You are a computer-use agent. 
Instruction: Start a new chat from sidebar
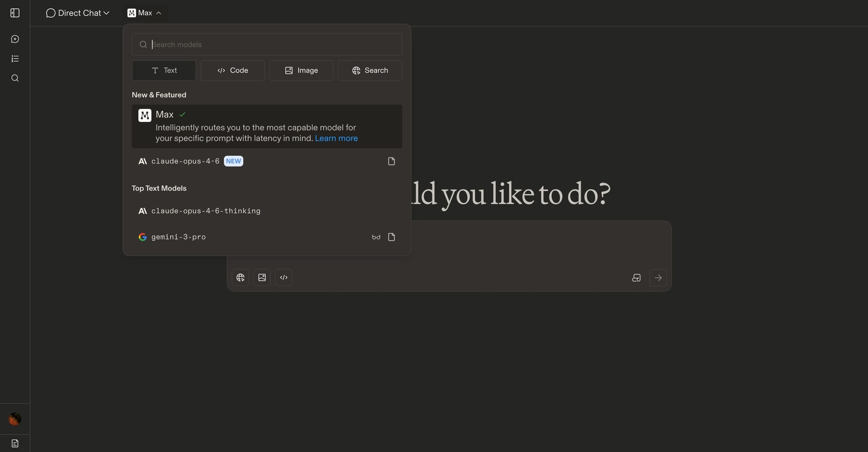coord(15,39)
